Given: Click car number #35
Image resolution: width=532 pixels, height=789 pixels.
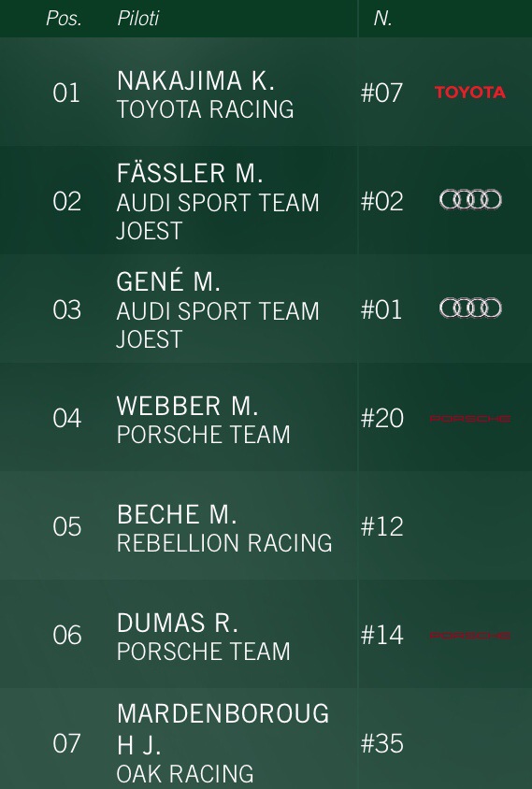Looking at the screenshot, I should click(x=382, y=744).
